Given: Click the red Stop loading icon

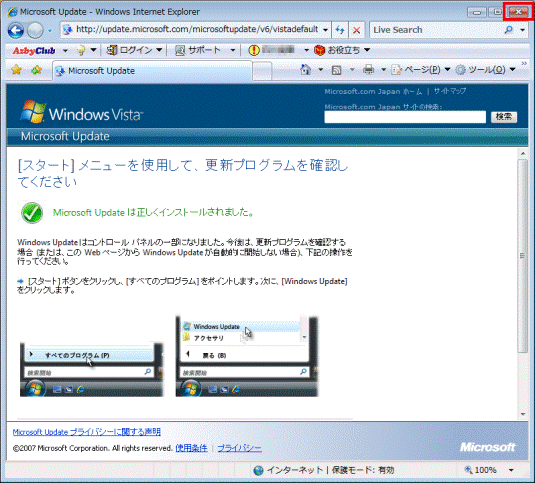Looking at the screenshot, I should click(x=357, y=30).
